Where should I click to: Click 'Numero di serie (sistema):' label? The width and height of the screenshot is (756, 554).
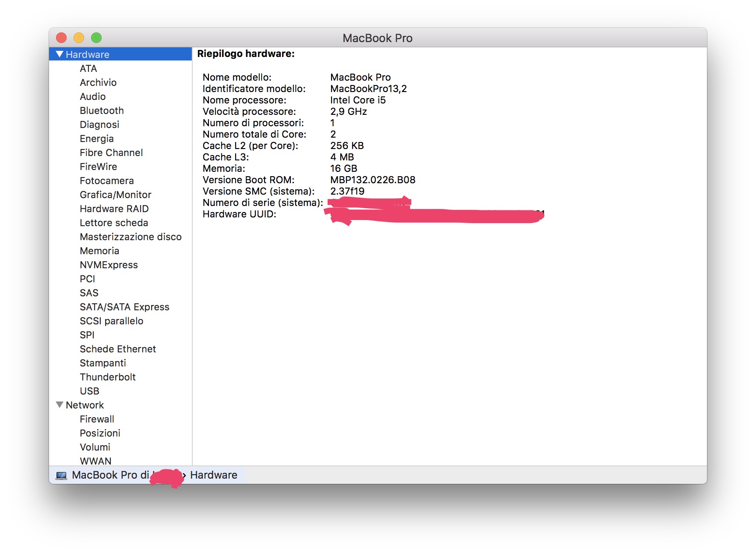click(263, 202)
